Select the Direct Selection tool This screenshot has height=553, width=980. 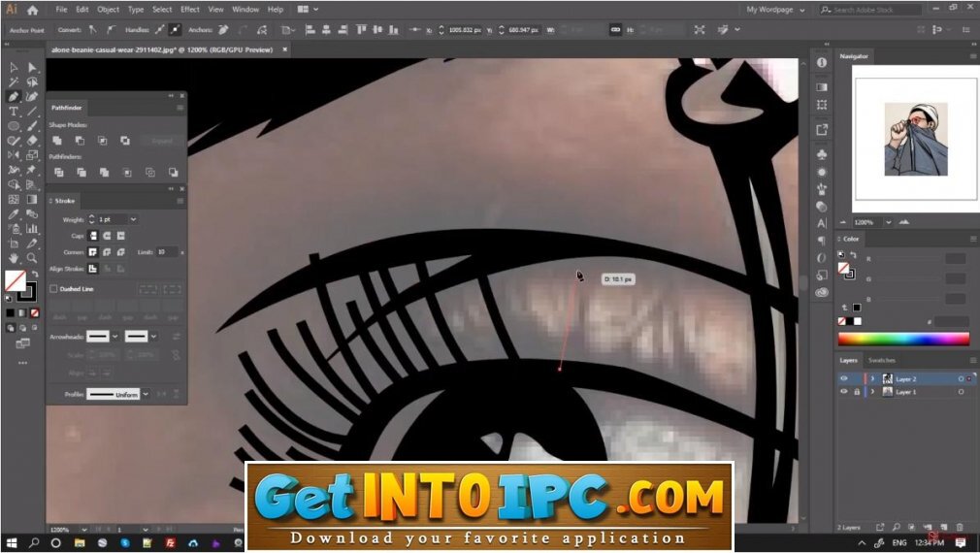(32, 68)
